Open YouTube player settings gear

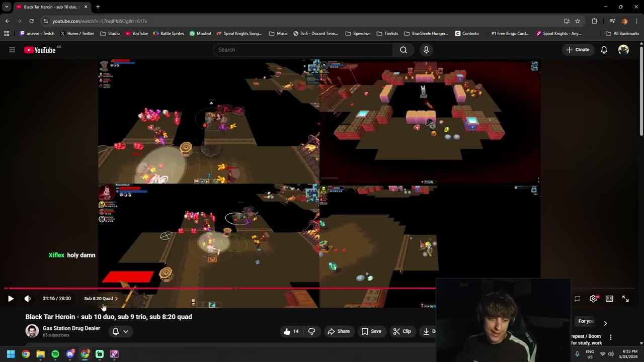tap(594, 299)
